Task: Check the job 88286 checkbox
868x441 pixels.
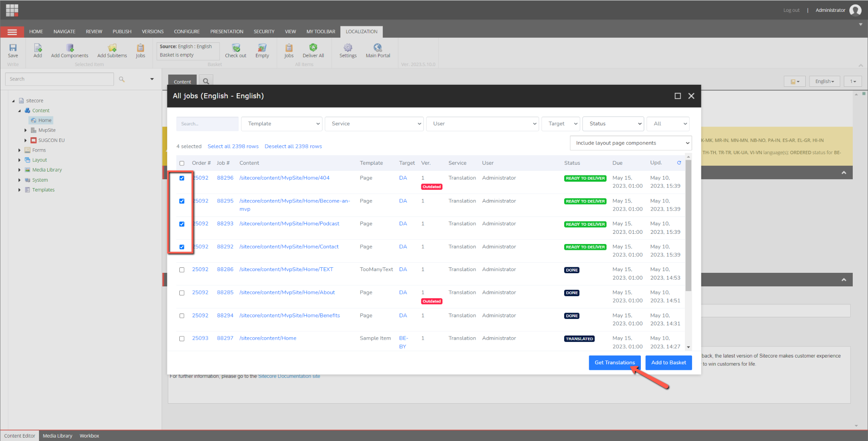Action: coord(182,270)
